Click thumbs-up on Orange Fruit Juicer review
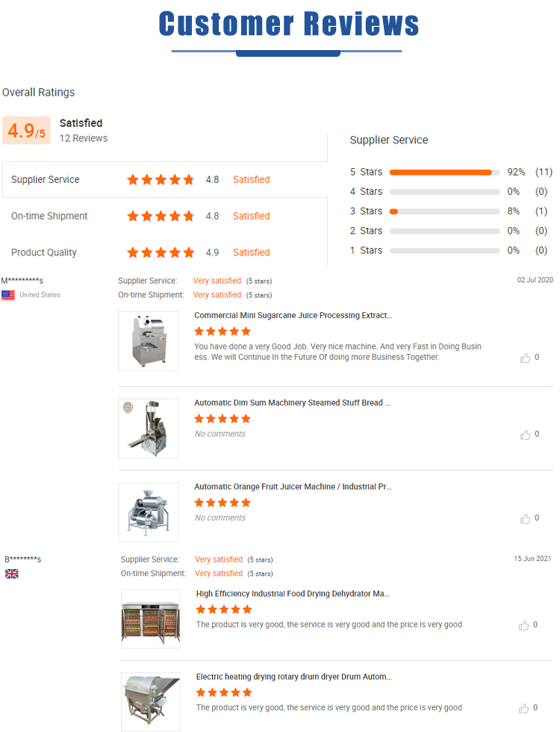560x732 pixels. [x=525, y=518]
